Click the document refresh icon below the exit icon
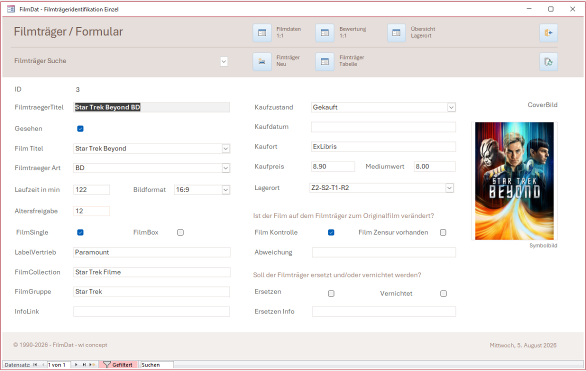 pos(548,62)
